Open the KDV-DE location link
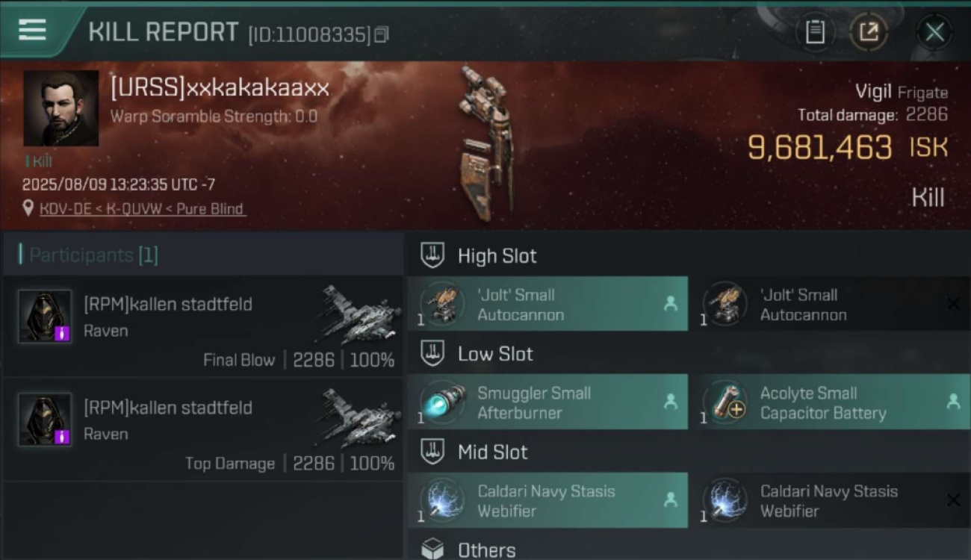Viewport: 971px width, 560px height. pyautogui.click(x=142, y=209)
